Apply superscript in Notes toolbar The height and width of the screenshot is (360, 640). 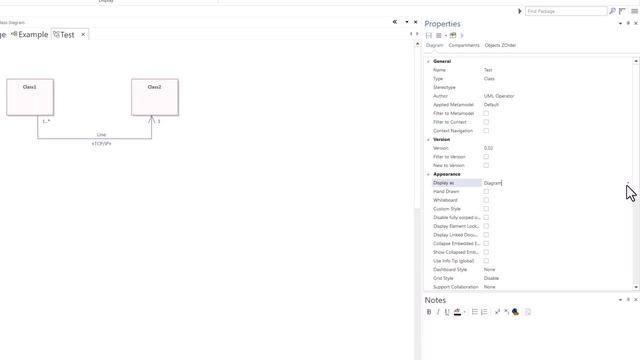(497, 312)
